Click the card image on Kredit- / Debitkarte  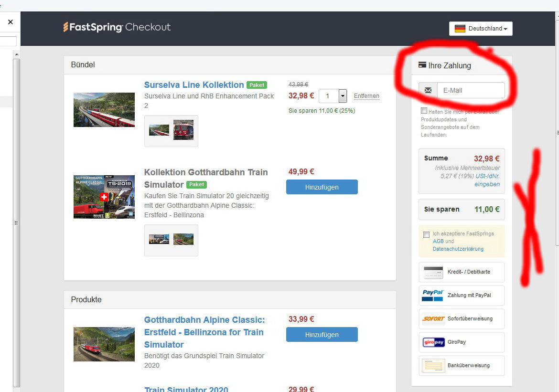433,272
